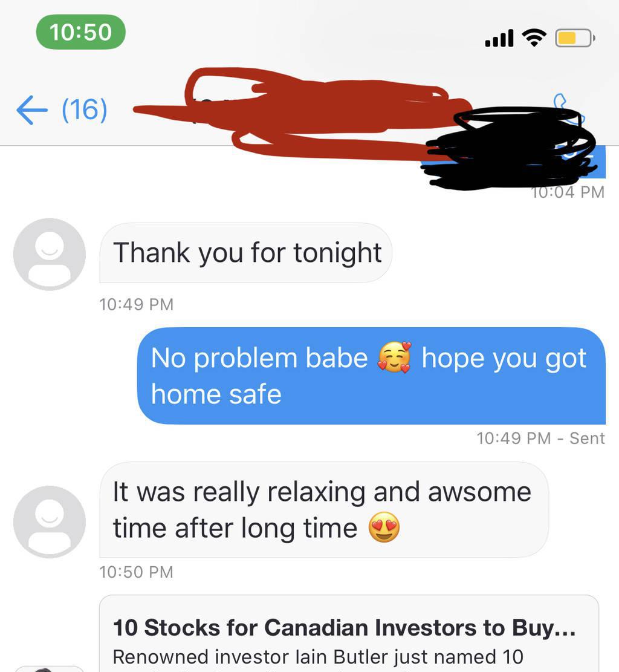The image size is (619, 672).
Task: Open avatar beside "Thank you for tonight"
Action: (x=50, y=254)
